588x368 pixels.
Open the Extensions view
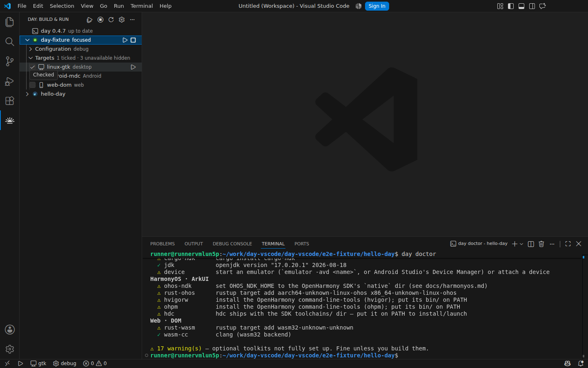(10, 101)
